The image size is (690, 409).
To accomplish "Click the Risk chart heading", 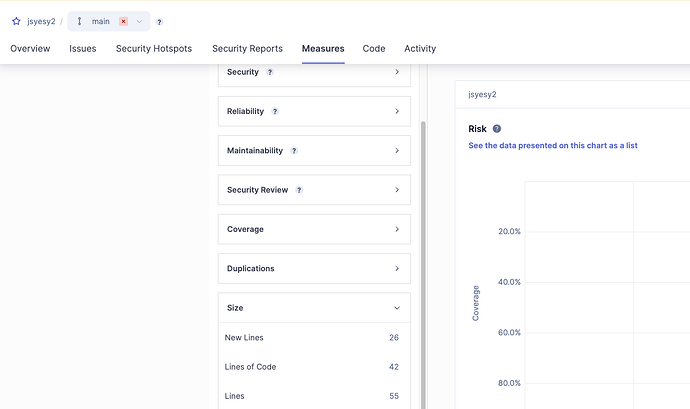I will point(477,129).
